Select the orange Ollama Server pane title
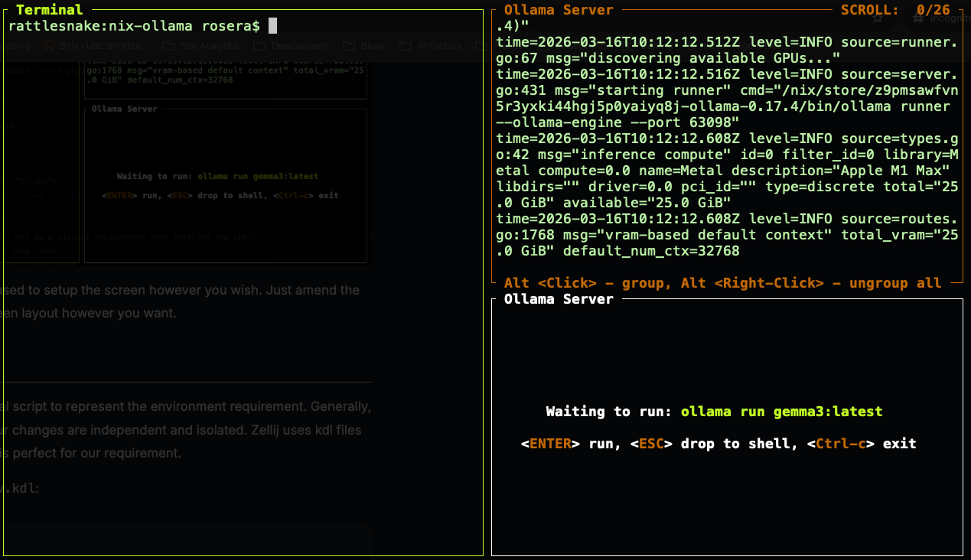971x560 pixels. point(559,10)
